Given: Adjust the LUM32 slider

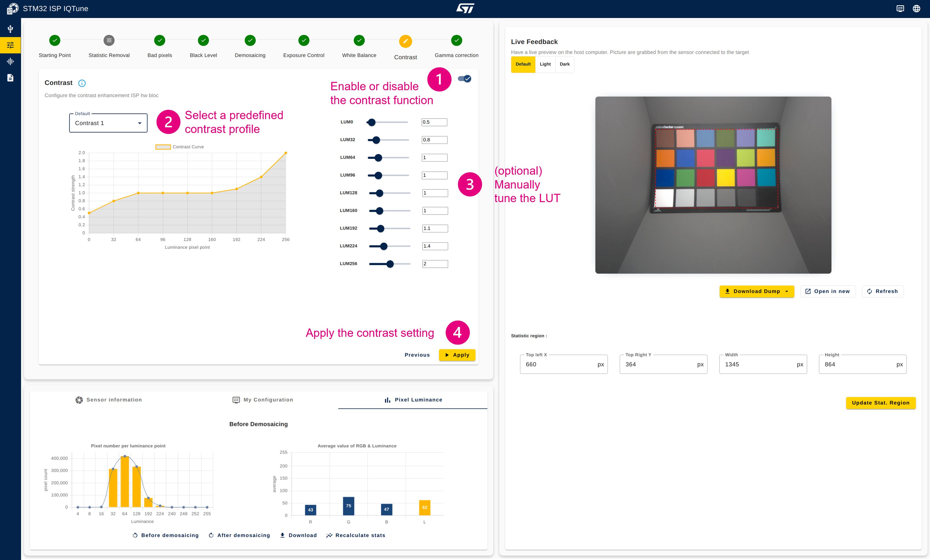Looking at the screenshot, I should (388, 140).
